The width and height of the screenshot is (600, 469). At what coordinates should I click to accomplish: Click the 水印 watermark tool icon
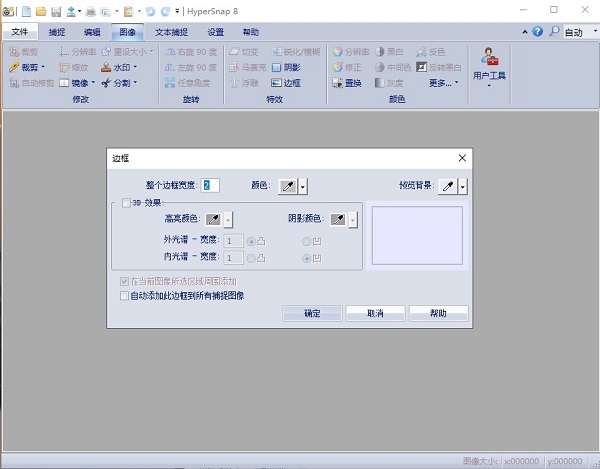click(x=107, y=67)
